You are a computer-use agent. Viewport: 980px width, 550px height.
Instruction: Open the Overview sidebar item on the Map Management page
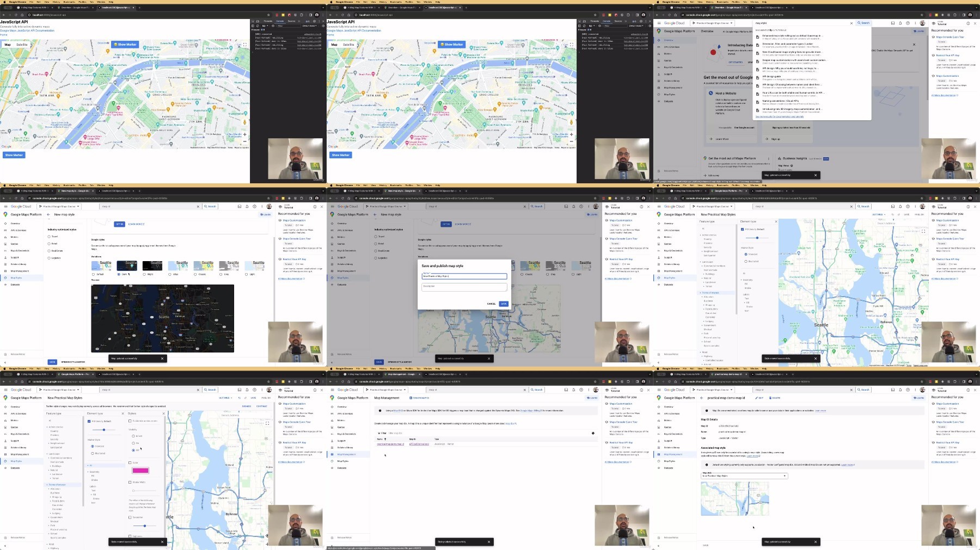[x=341, y=407]
